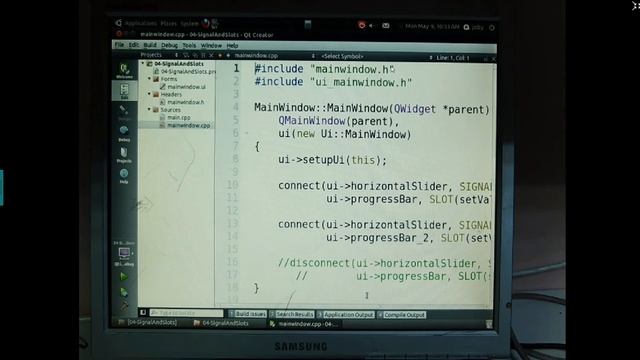
Task: Open the Application Output pane
Action: pos(346,315)
